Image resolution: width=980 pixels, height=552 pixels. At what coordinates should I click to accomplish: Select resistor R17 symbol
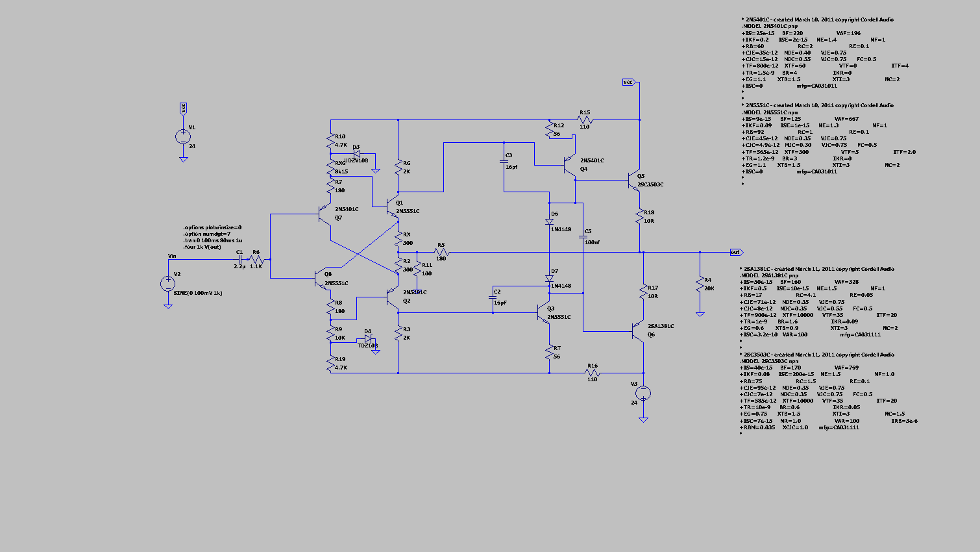643,292
